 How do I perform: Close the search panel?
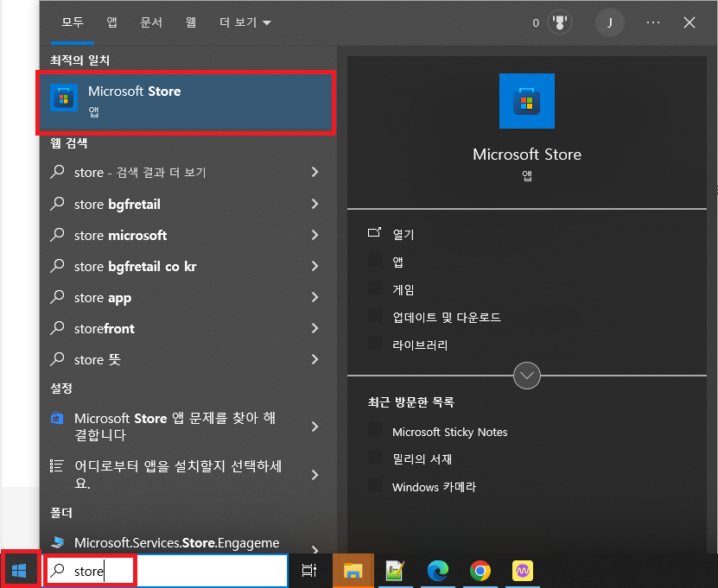[689, 22]
